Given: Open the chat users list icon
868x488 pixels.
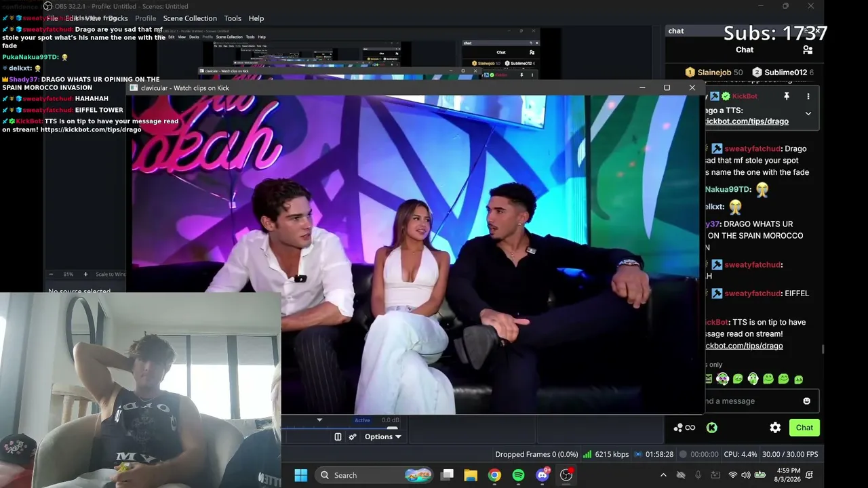Looking at the screenshot, I should click(x=808, y=49).
